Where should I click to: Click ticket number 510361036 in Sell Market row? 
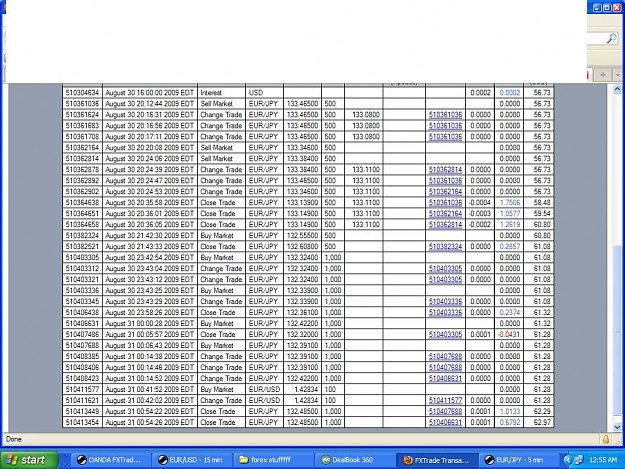coord(82,104)
